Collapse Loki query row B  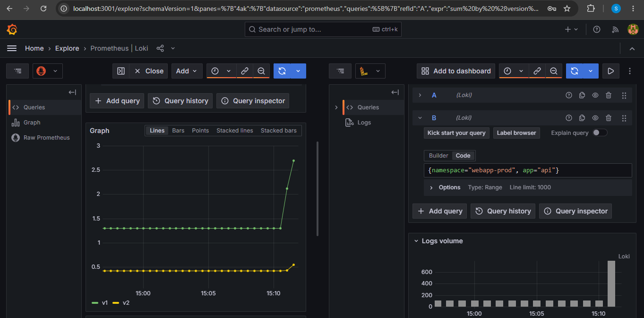pos(420,118)
